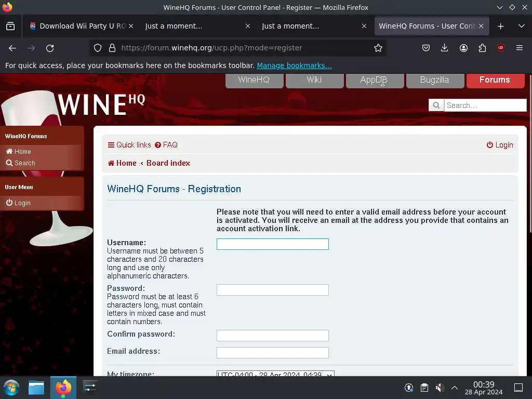The image size is (532, 399).
Task: Open the clipboard tray icon
Action: [x=424, y=388]
